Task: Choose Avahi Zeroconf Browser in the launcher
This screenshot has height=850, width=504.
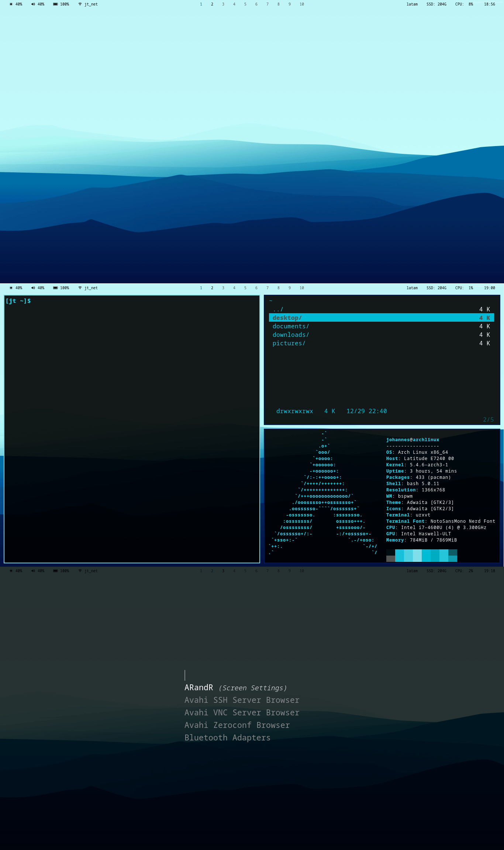Action: 237,725
